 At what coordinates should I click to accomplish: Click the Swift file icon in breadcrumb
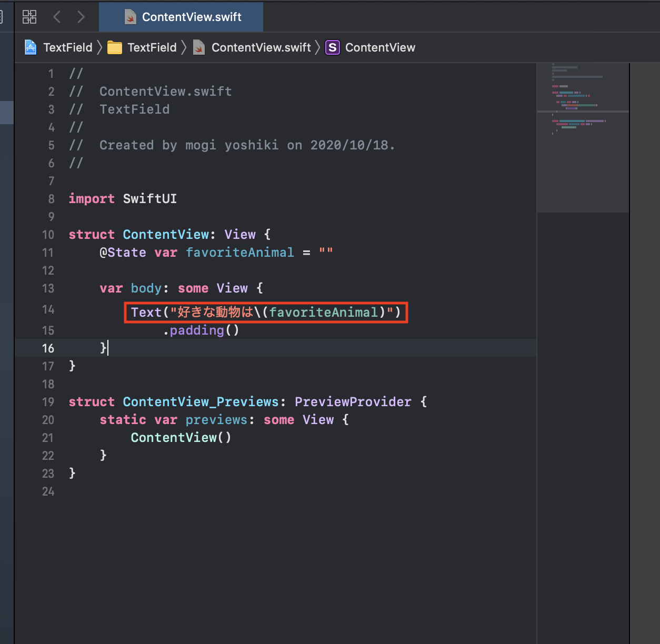(199, 47)
